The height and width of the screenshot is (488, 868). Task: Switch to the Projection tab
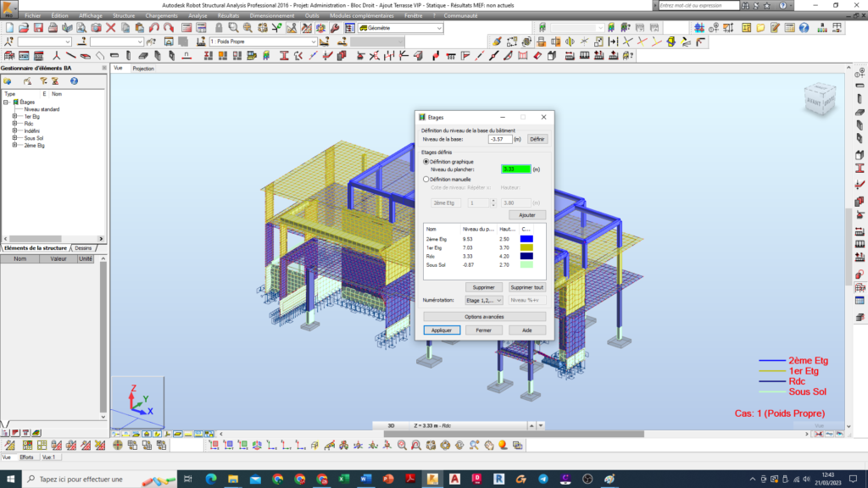point(143,68)
